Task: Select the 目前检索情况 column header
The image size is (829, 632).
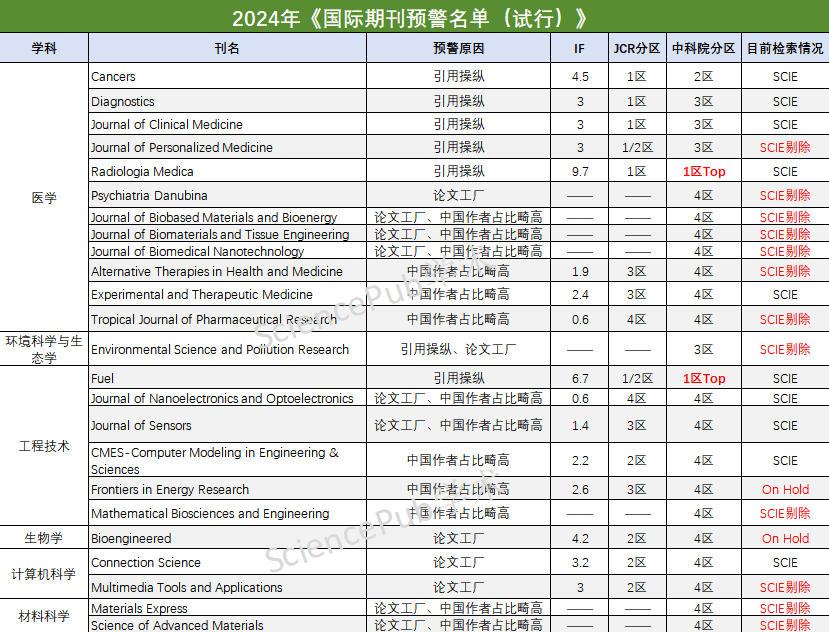Action: [x=785, y=49]
